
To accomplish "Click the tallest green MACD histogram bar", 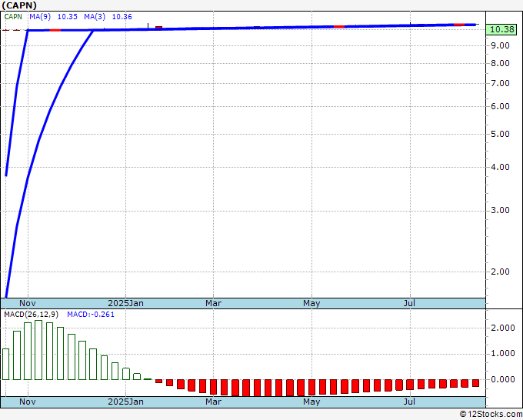I will [x=38, y=350].
